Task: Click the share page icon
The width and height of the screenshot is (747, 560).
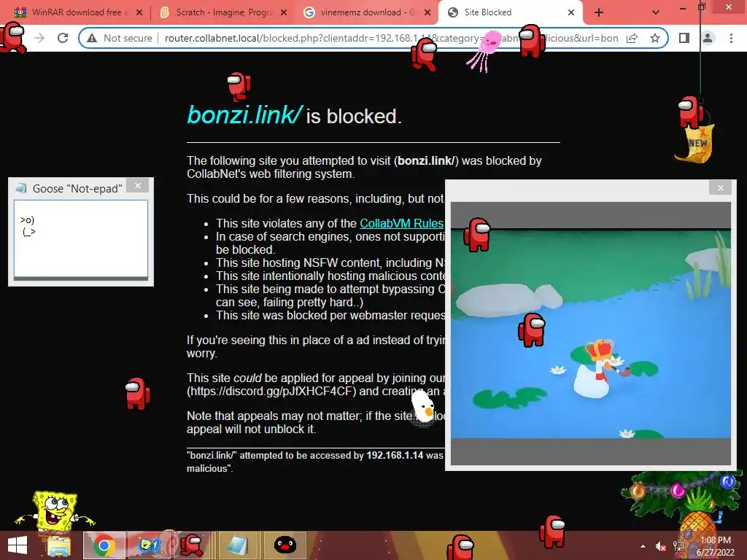Action: (x=632, y=38)
